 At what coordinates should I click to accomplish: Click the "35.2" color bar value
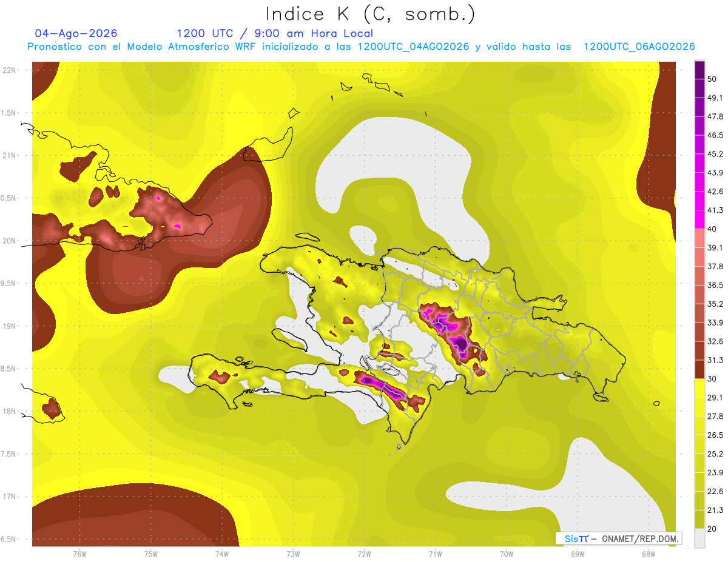point(715,304)
